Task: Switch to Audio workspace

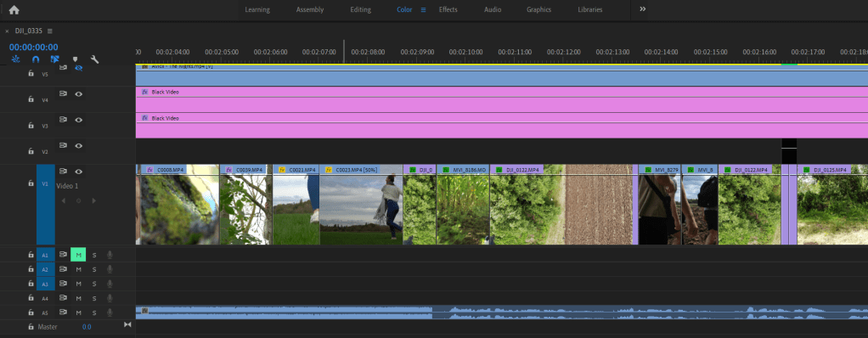Action: (493, 9)
